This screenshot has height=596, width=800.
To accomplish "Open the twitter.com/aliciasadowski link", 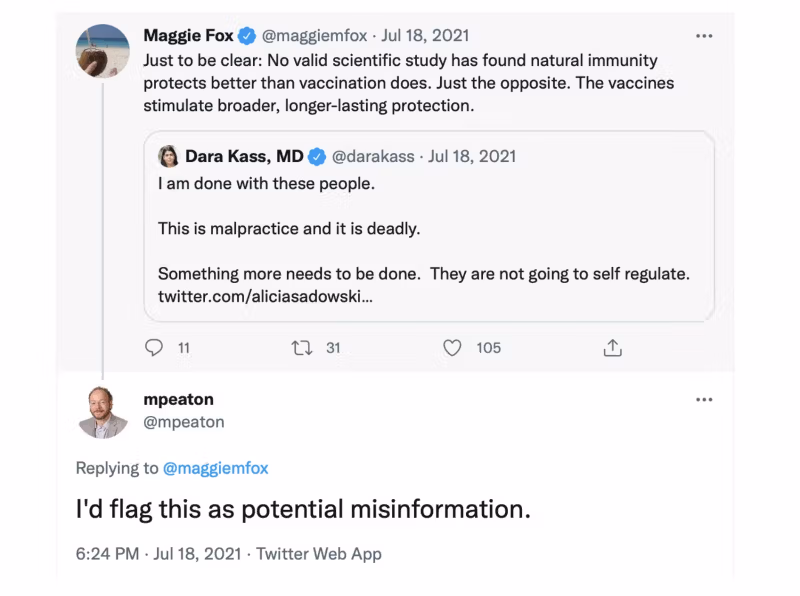I will point(265,297).
